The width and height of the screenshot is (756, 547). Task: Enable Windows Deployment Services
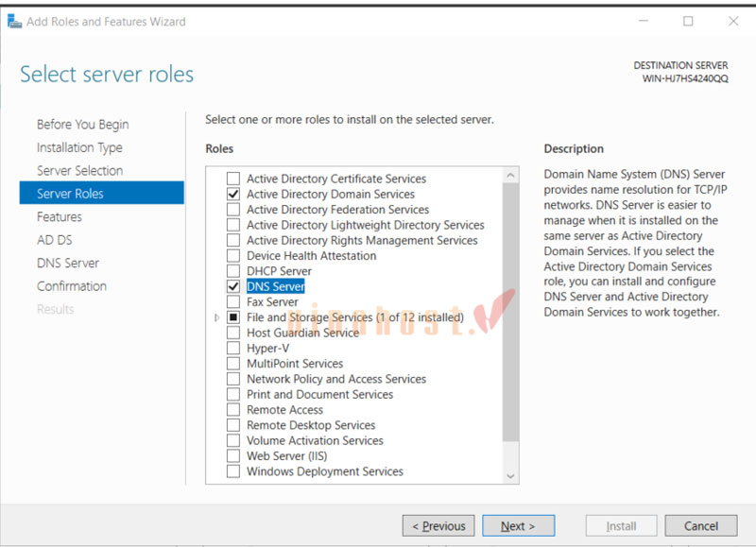[232, 471]
